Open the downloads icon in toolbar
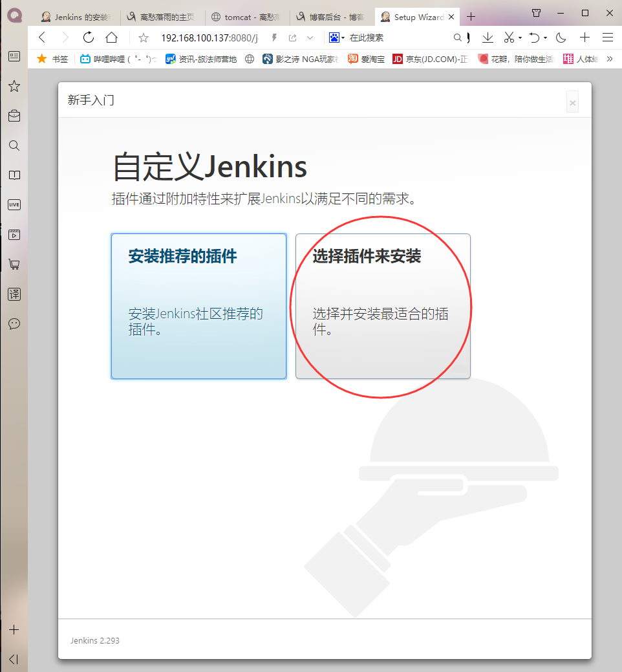Screen dimensions: 622x672 point(488,38)
